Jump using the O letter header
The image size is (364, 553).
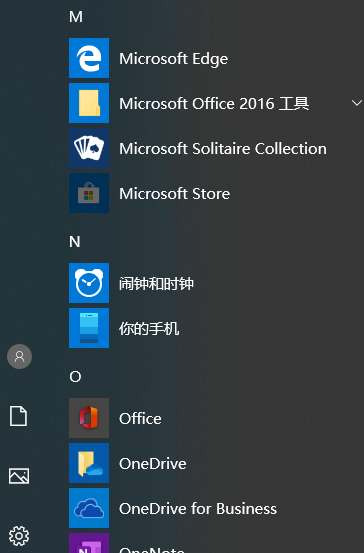point(75,377)
